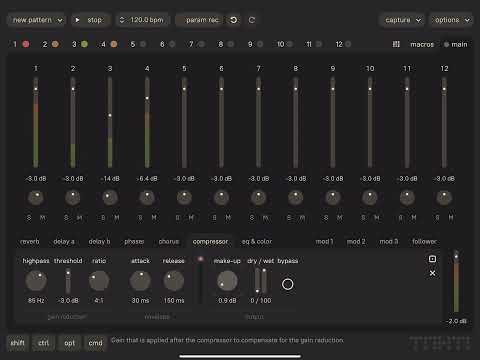Screen dimensions: 480x360
Task: Click the bpm stepper arrows
Action: pyautogui.click(x=122, y=20)
